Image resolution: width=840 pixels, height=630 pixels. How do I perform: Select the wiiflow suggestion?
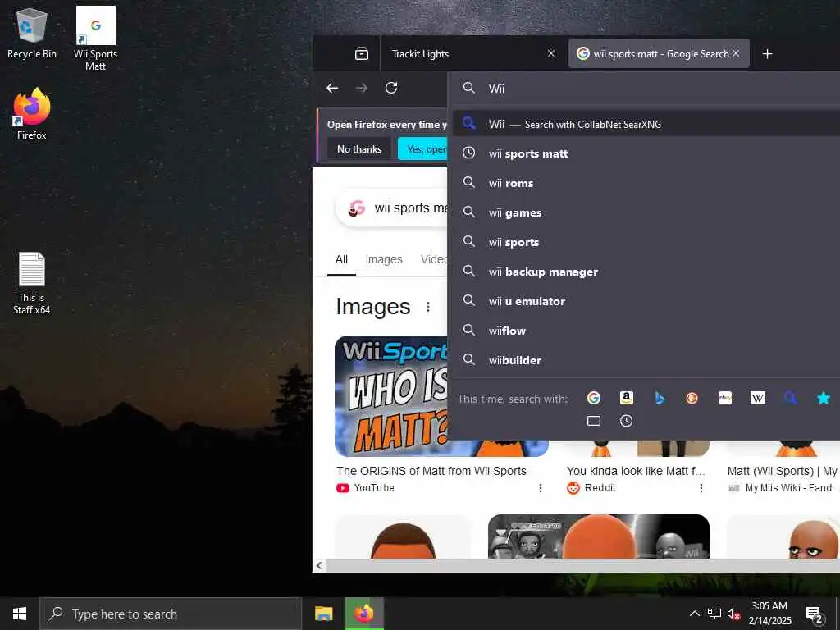tap(646, 331)
